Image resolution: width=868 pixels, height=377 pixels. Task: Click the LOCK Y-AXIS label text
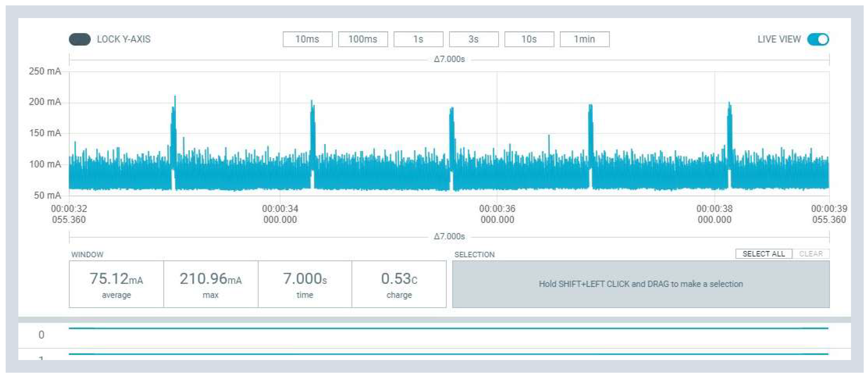pyautogui.click(x=124, y=39)
